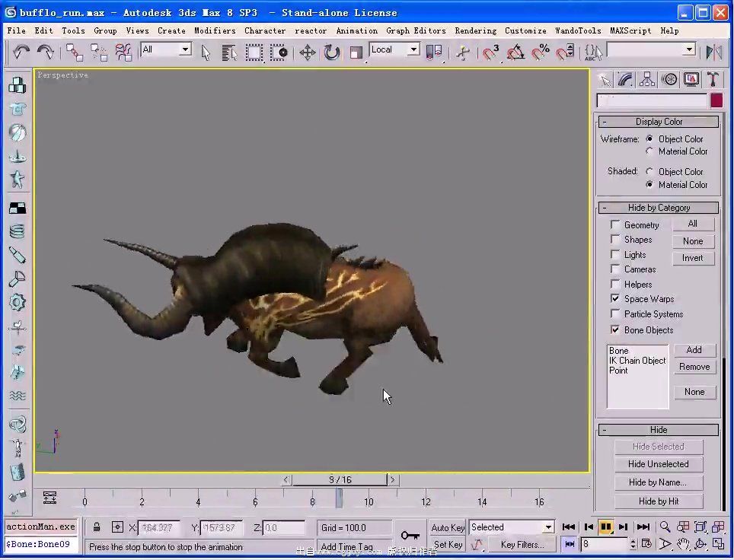Open the Motion command panel tab
This screenshot has width=734, height=560.
tap(669, 80)
